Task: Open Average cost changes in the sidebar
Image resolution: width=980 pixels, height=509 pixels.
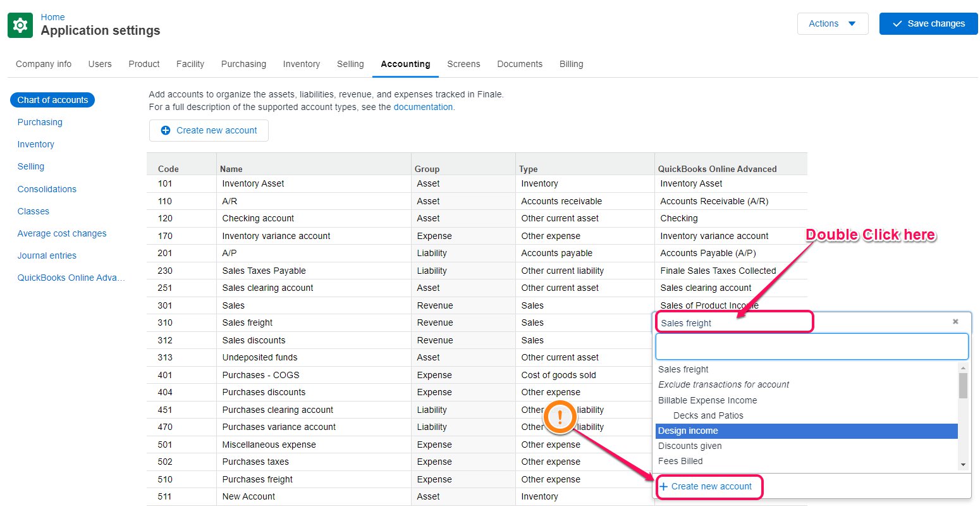Action: click(x=62, y=233)
